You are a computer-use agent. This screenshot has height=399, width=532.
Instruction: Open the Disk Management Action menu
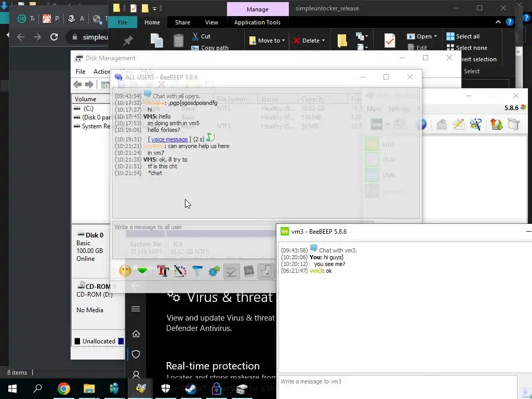(x=102, y=72)
